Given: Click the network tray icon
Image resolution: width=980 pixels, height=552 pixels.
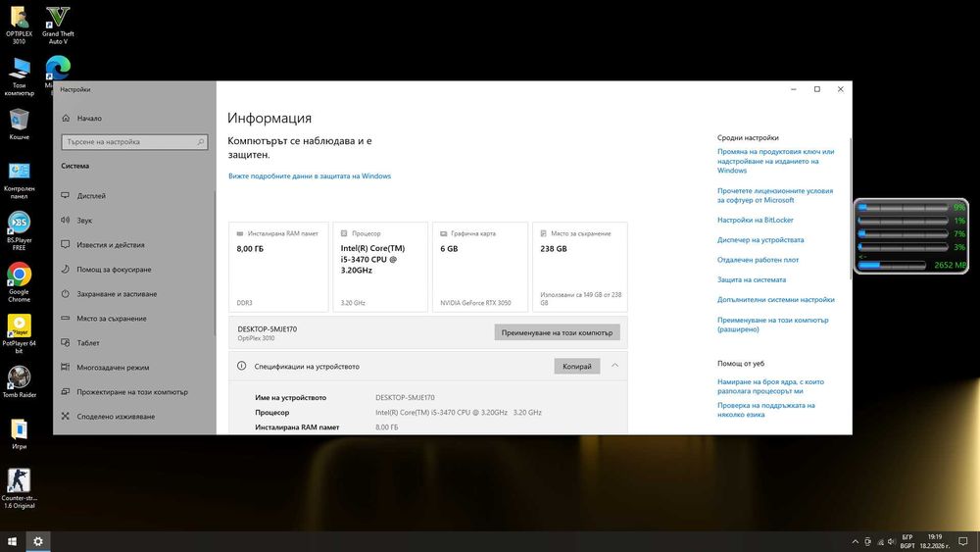Looking at the screenshot, I should [880, 541].
